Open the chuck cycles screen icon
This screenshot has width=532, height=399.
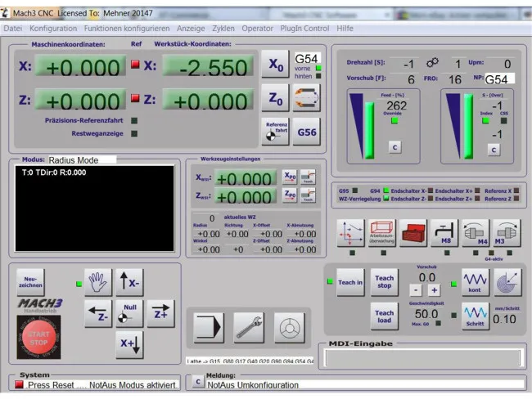(x=290, y=328)
